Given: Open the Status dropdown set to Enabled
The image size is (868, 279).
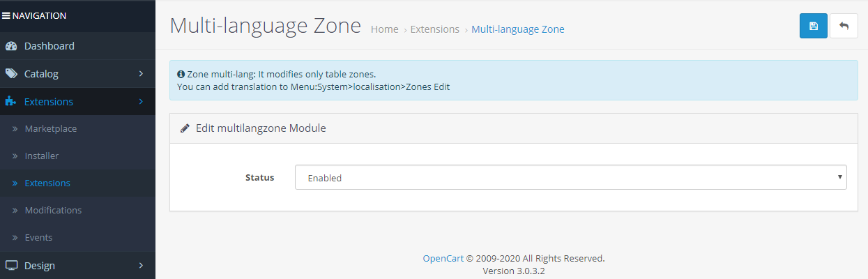Looking at the screenshot, I should click(x=570, y=177).
